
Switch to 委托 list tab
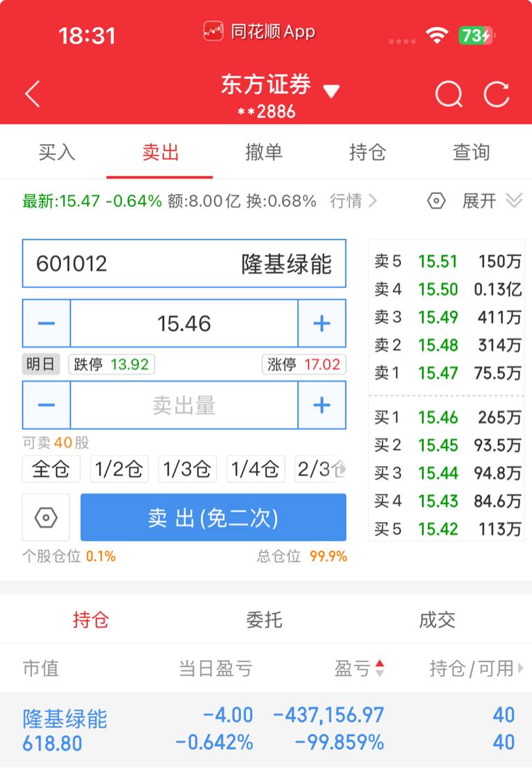tap(264, 620)
